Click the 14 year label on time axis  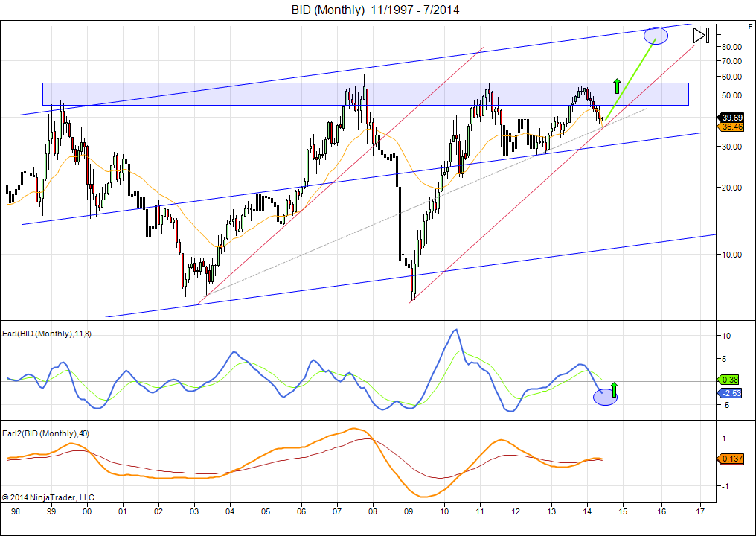(587, 512)
